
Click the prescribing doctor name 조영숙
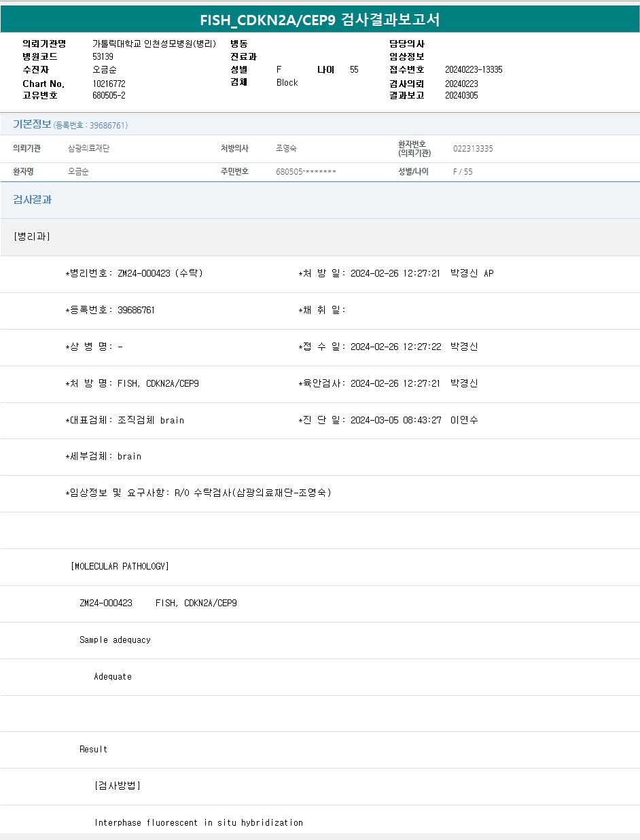pyautogui.click(x=286, y=148)
